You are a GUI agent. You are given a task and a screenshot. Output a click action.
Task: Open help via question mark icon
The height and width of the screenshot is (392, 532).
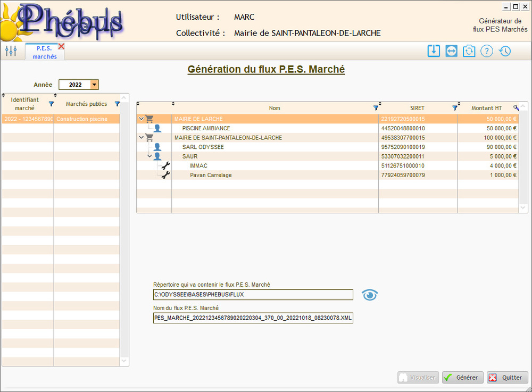click(486, 51)
